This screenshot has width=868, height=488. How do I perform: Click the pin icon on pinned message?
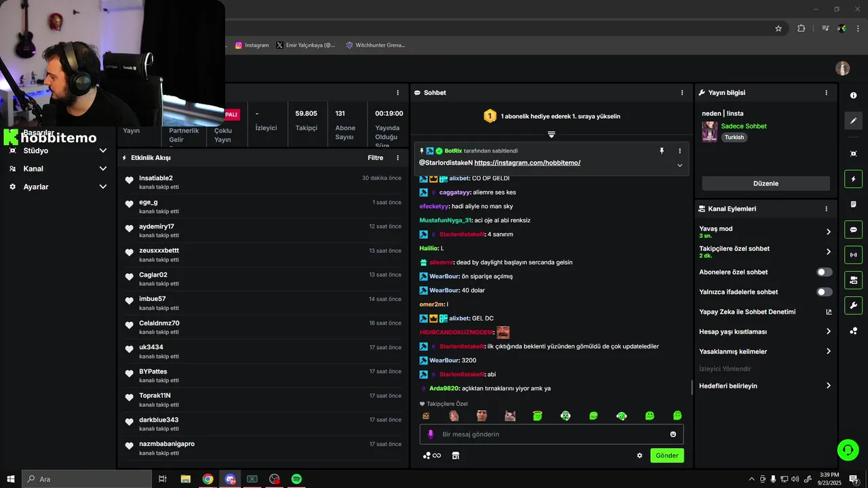point(662,151)
